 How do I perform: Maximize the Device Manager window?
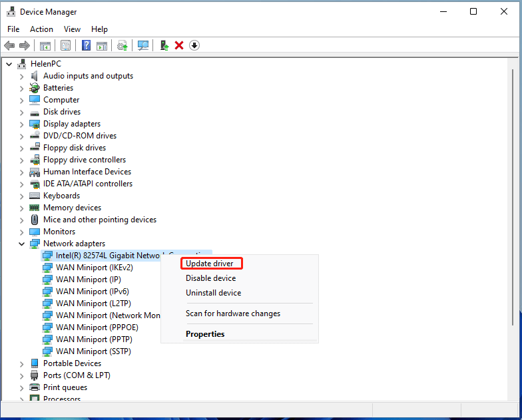(x=473, y=12)
